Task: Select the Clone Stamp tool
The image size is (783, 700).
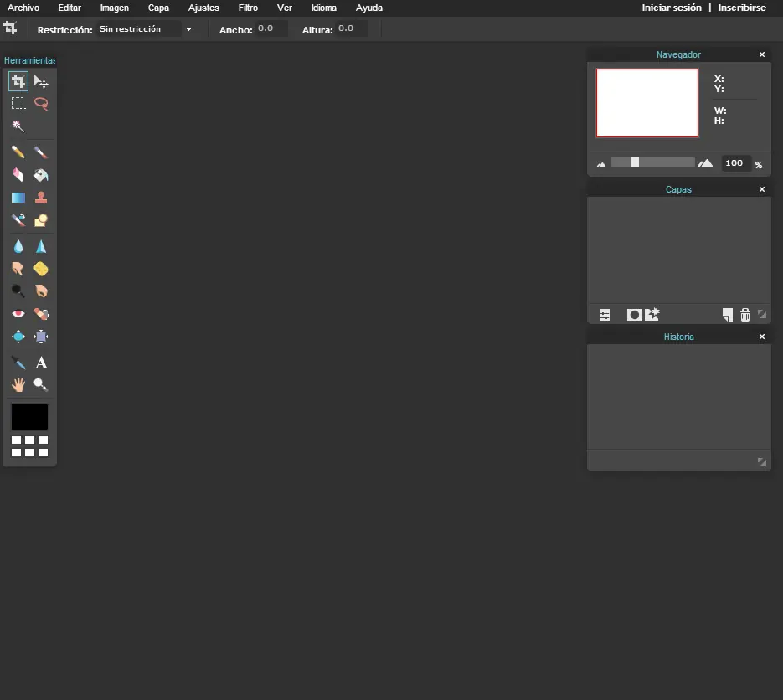Action: tap(41, 198)
